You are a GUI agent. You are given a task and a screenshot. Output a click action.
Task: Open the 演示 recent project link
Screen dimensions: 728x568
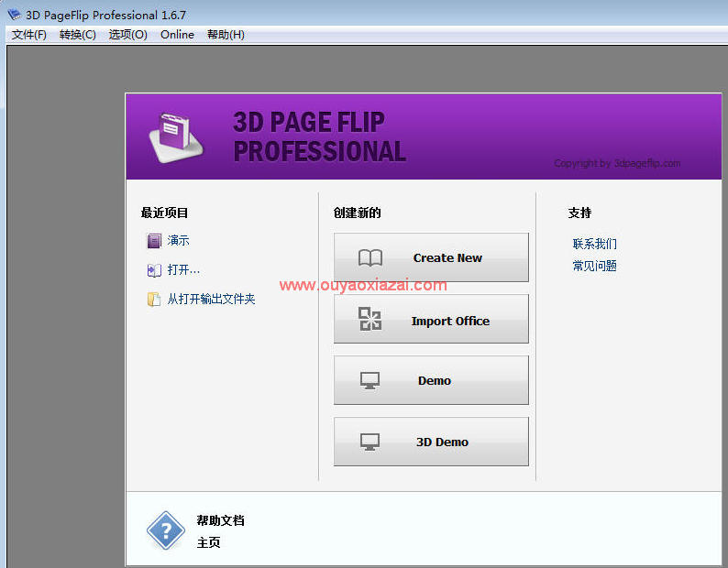(x=178, y=240)
